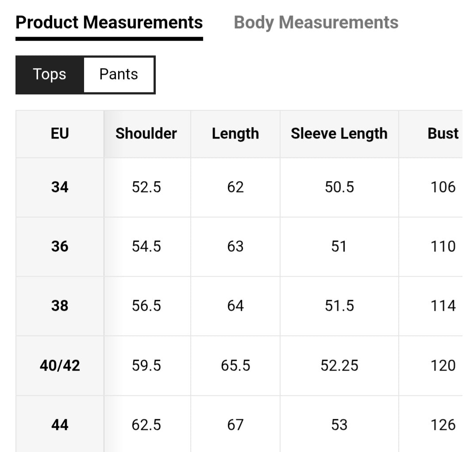Viewport: 476px width, 452px height.
Task: Click the Sleeve Length column header
Action: click(339, 134)
